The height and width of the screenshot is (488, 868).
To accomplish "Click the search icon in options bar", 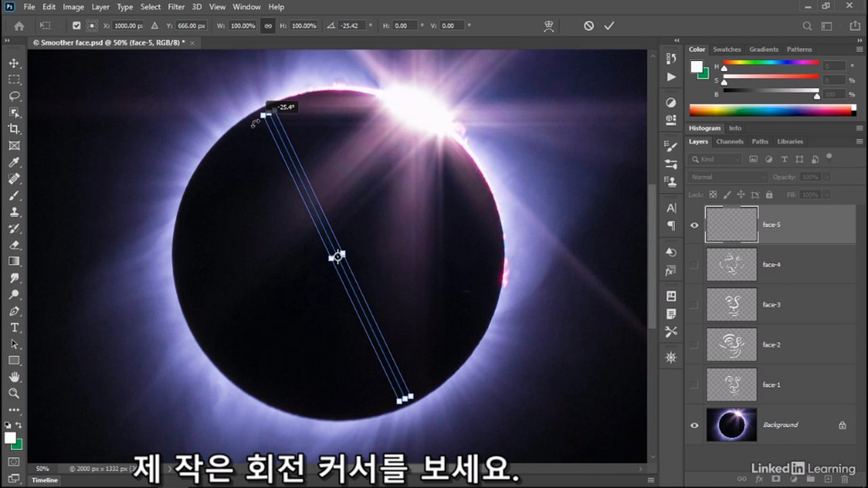I will 807,26.
